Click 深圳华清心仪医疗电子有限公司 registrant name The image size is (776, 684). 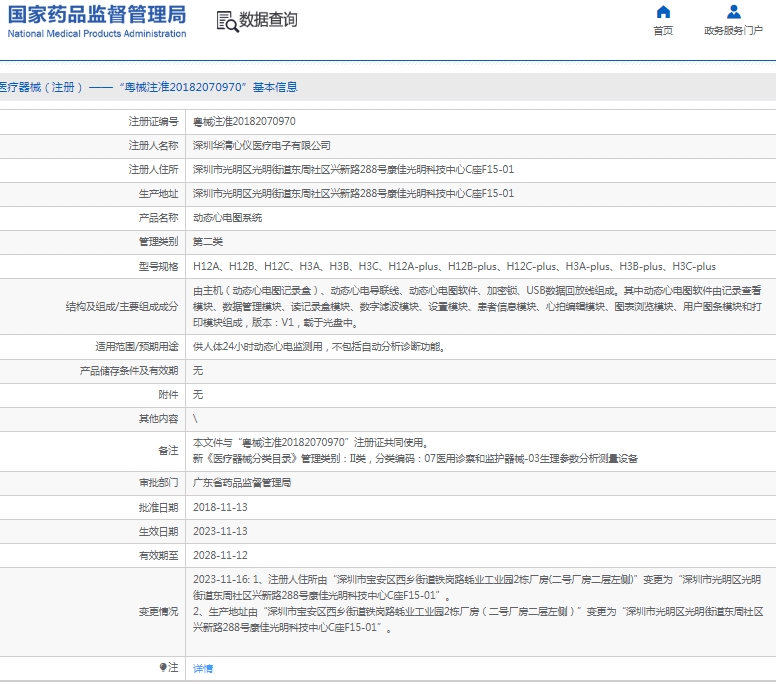[262, 146]
